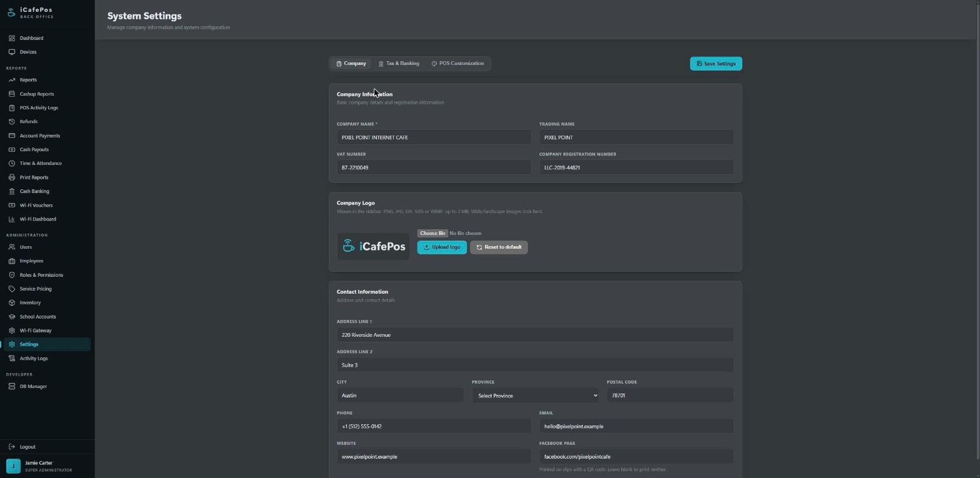
Task: Focus the Phone number field
Action: click(434, 426)
